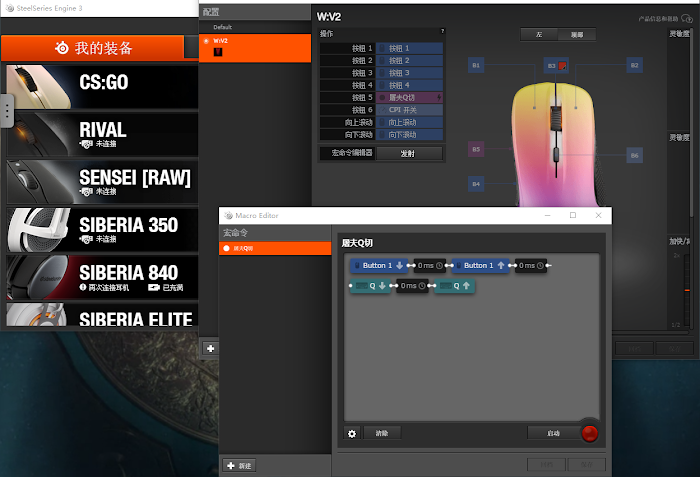Viewport: 700px width, 477px height.
Task: Maximize the Macro Editor window
Action: 573,216
